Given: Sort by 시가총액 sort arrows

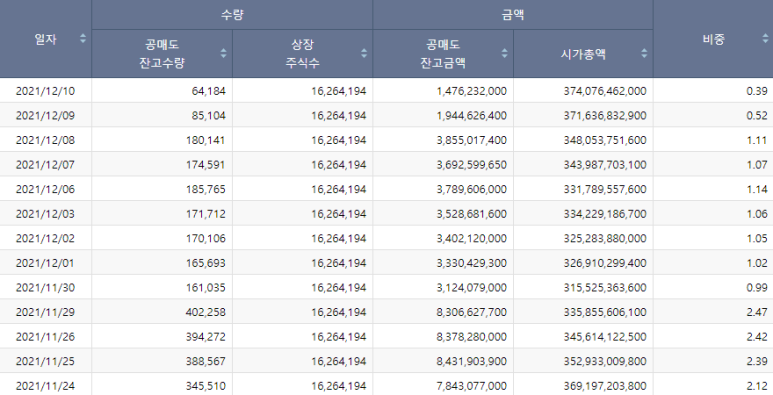Looking at the screenshot, I should (644, 53).
